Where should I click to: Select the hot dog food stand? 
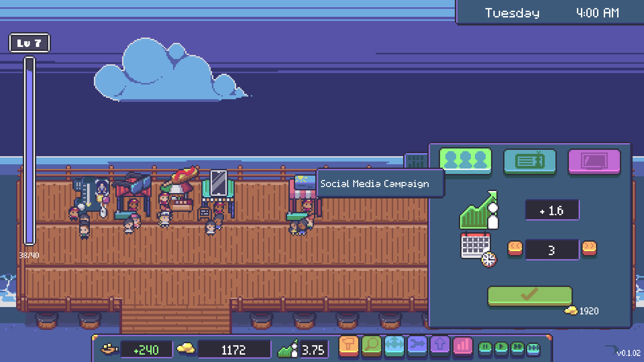point(179,189)
